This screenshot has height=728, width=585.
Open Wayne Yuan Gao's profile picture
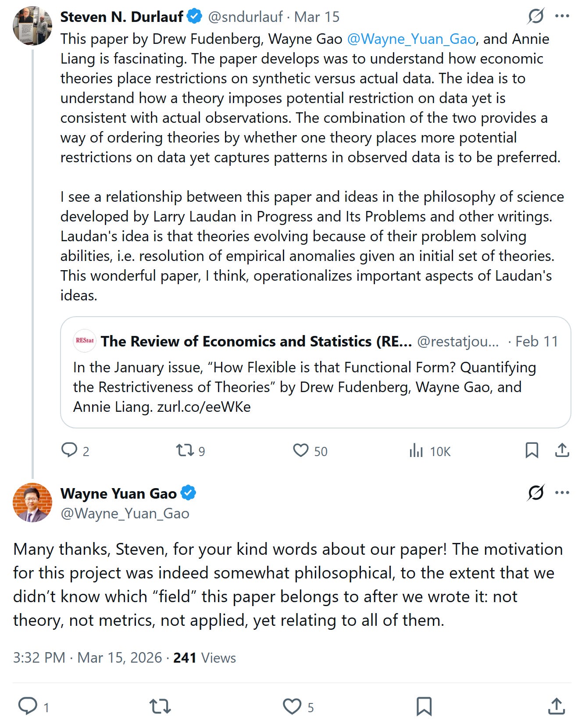coord(32,503)
